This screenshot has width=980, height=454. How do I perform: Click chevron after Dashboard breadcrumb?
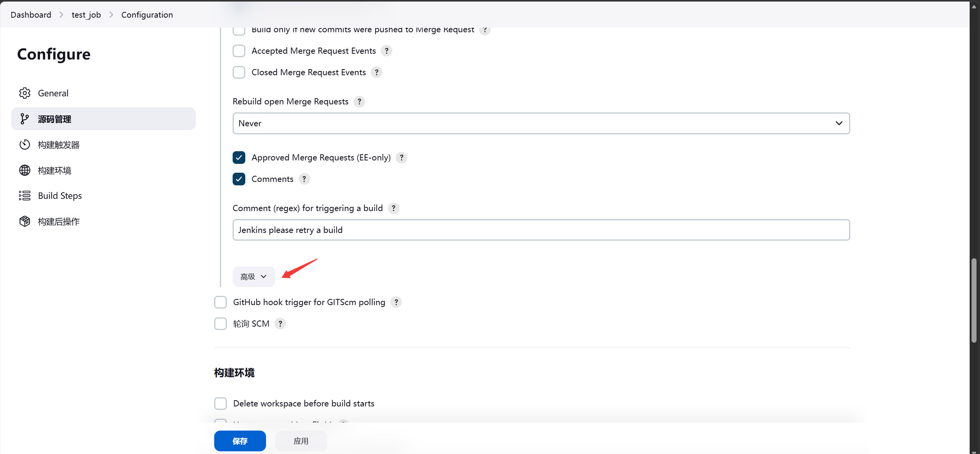(x=61, y=15)
